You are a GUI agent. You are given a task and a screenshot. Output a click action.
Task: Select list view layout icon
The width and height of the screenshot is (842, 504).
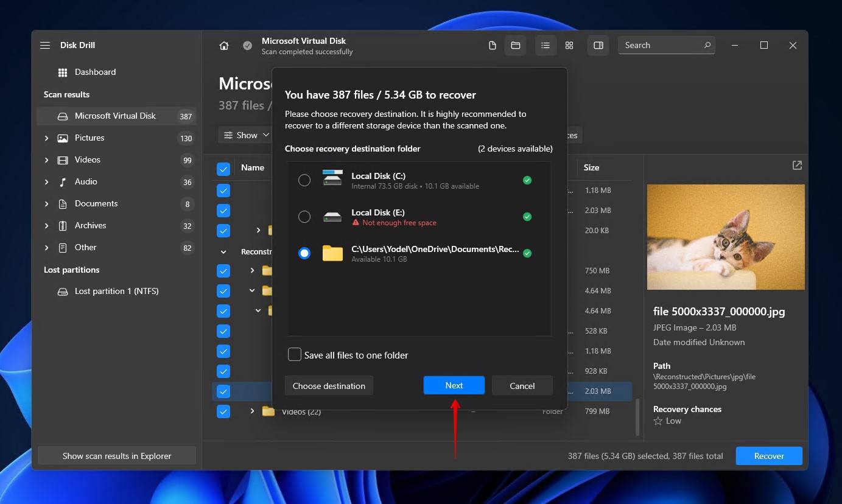[546, 46]
